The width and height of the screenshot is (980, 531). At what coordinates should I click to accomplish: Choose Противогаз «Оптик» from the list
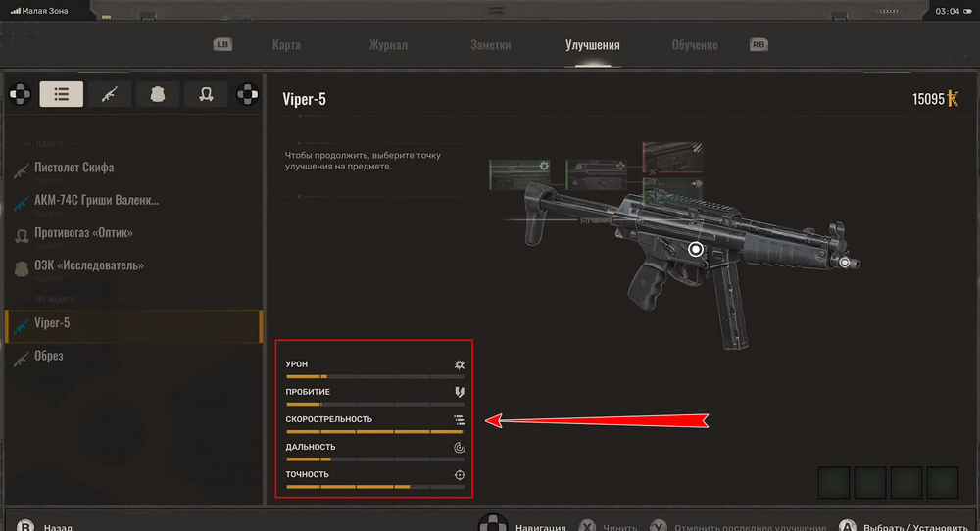coord(83,233)
